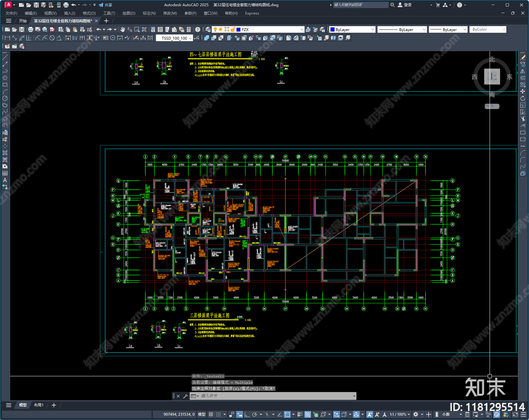Open the ByColor plot style dropdown
529x420 pixels.
pyautogui.click(x=488, y=29)
